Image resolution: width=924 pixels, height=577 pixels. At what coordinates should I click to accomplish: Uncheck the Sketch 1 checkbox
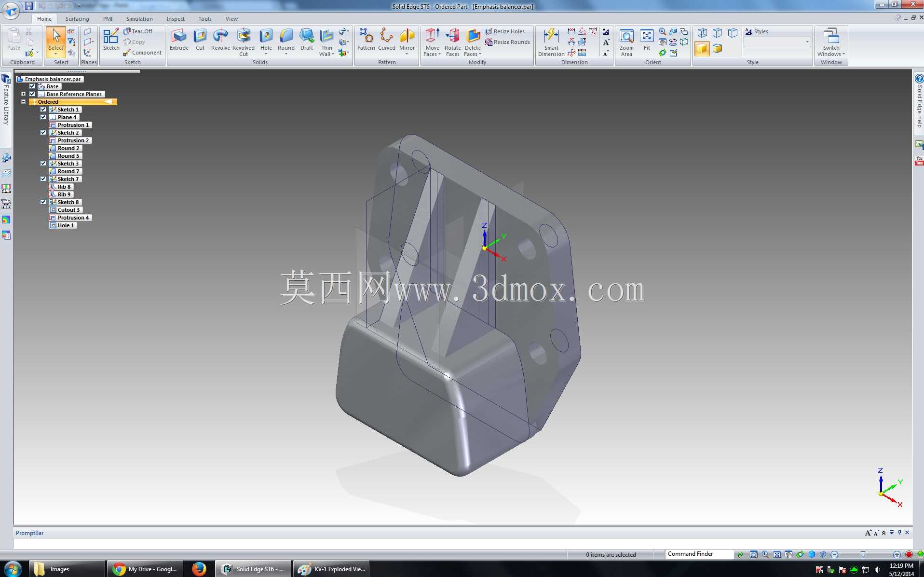coord(43,110)
